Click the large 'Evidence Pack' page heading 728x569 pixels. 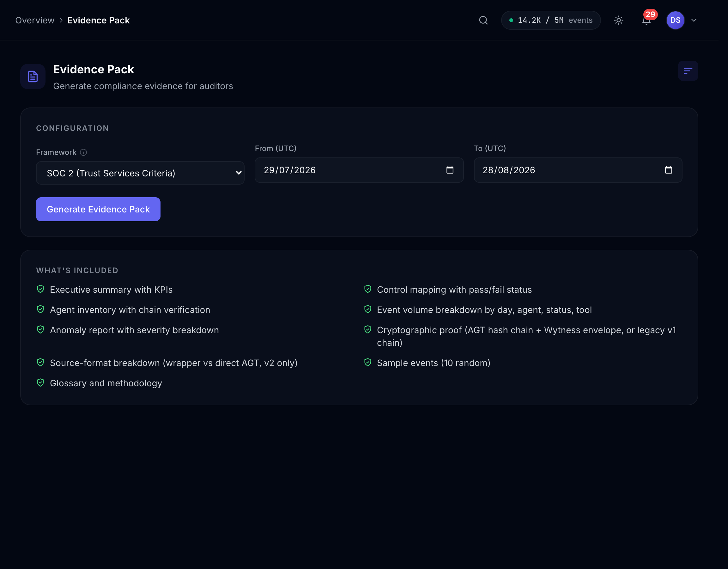93,69
